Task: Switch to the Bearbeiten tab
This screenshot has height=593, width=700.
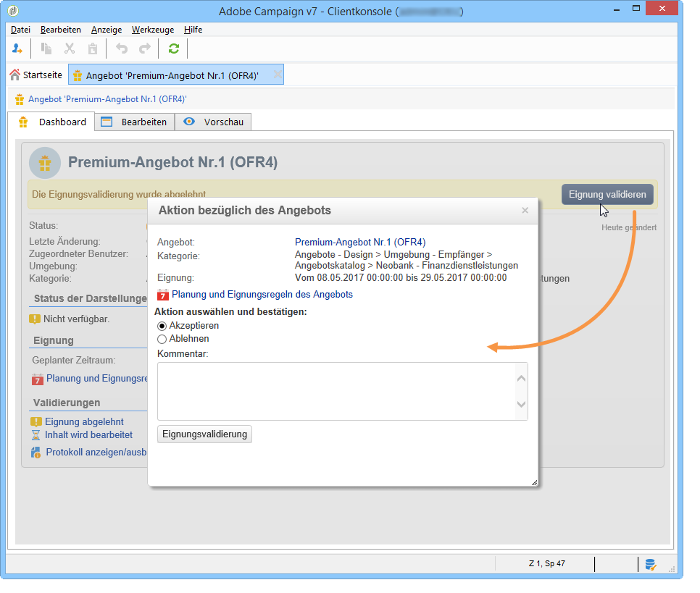Action: click(134, 122)
